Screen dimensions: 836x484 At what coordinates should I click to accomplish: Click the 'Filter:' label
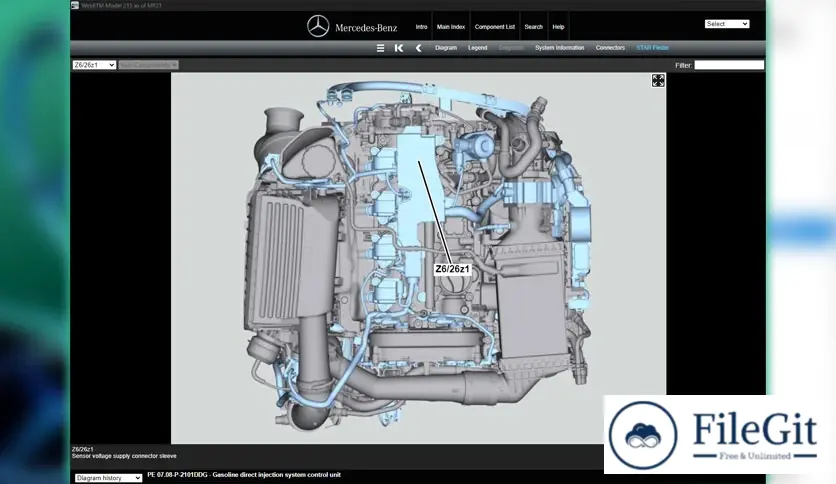click(684, 66)
